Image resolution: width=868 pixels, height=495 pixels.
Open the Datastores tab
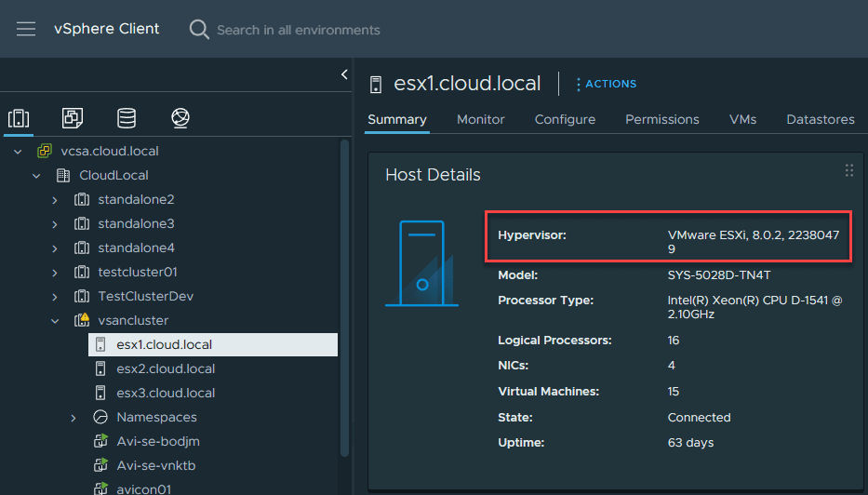point(820,119)
